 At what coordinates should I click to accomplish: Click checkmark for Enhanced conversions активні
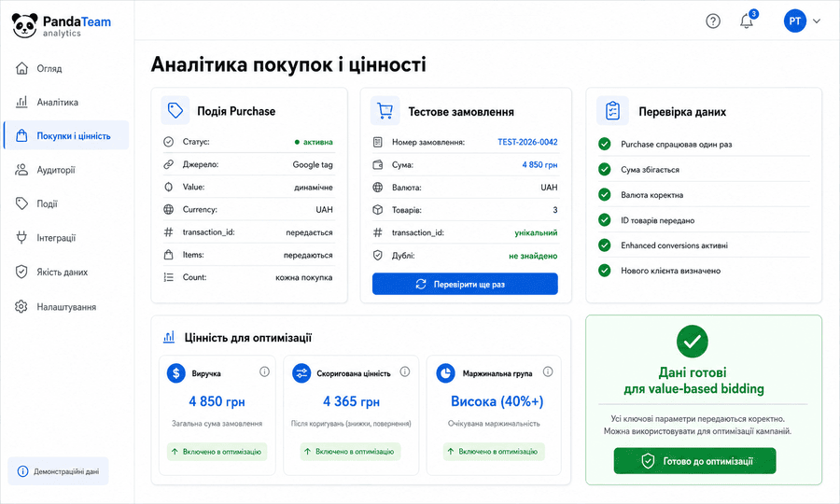(x=604, y=245)
